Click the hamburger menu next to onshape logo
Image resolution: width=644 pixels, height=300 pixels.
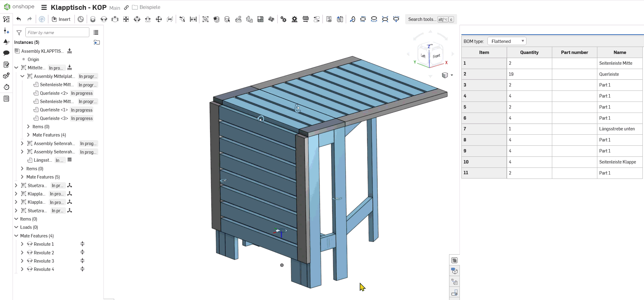pyautogui.click(x=44, y=7)
